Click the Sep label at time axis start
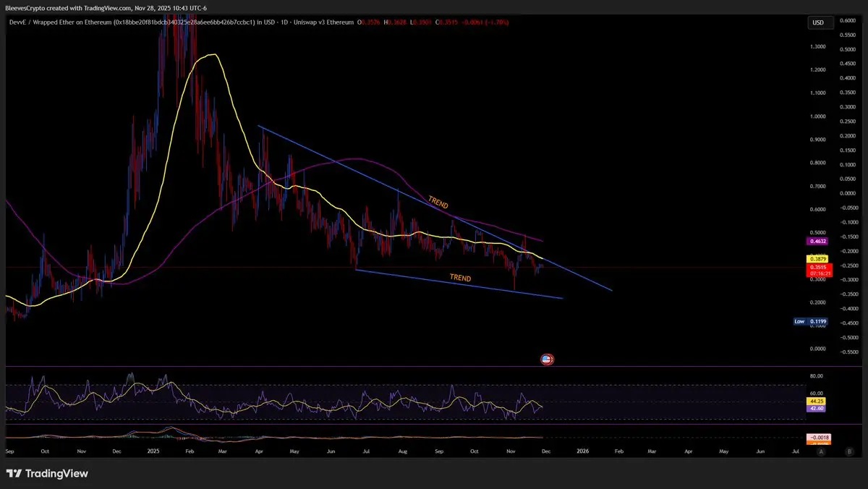868x489 pixels. 9,451
